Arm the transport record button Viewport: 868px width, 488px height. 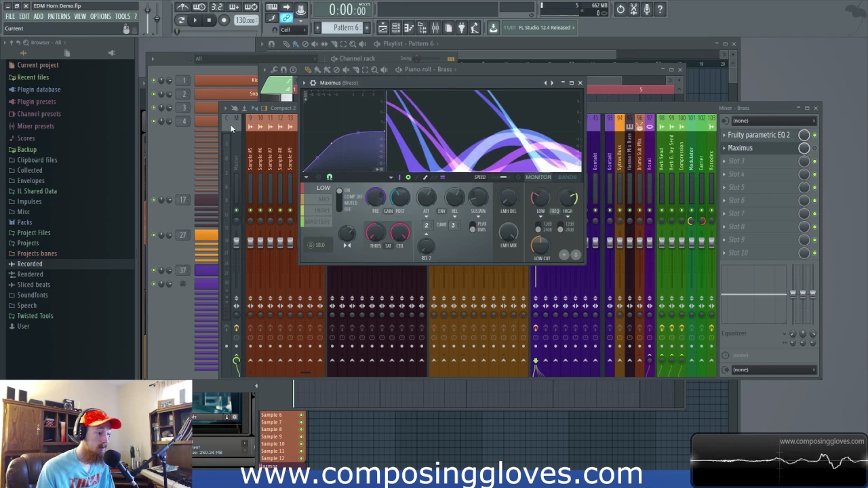click(x=224, y=20)
